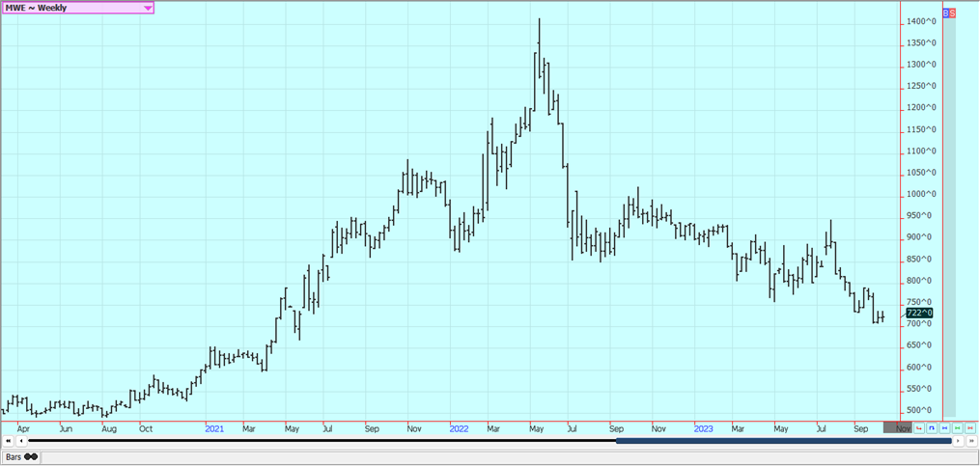Click the blue B buy button

946,14
